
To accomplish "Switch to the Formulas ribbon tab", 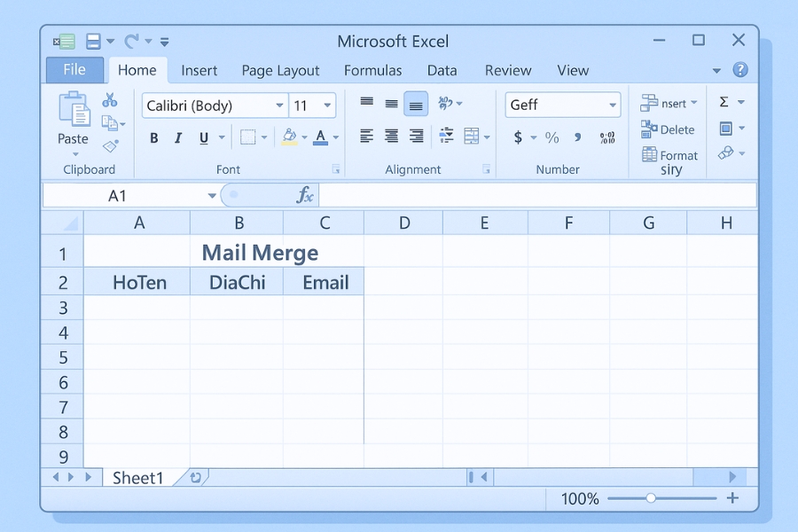I will (x=372, y=70).
